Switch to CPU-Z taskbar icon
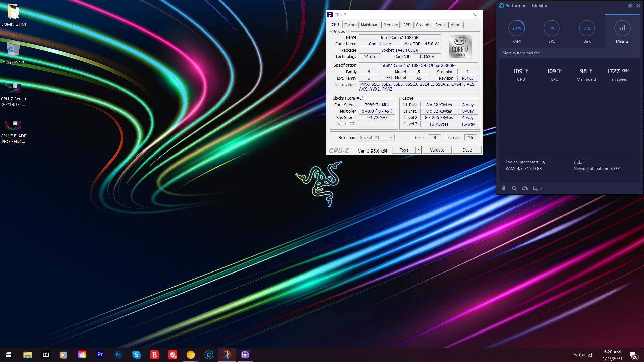The width and height of the screenshot is (644, 362). 245,355
